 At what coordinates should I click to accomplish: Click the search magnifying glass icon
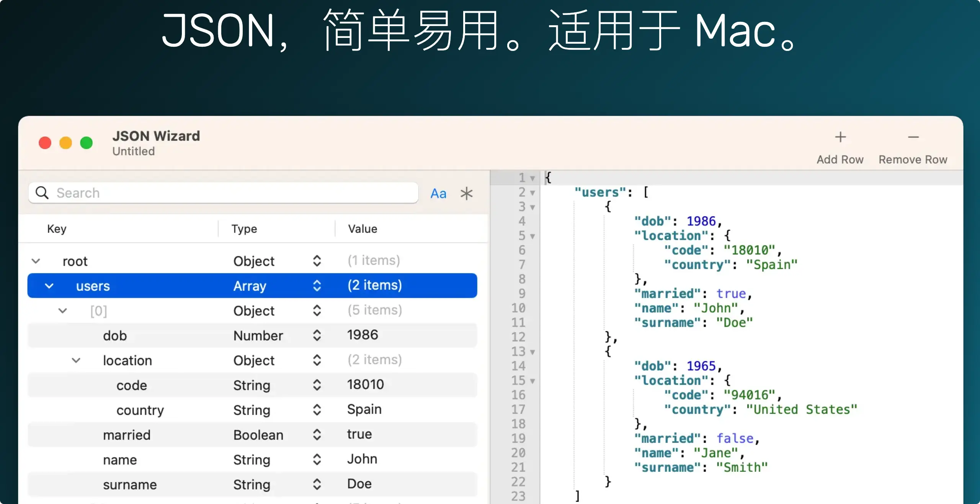pyautogui.click(x=42, y=193)
